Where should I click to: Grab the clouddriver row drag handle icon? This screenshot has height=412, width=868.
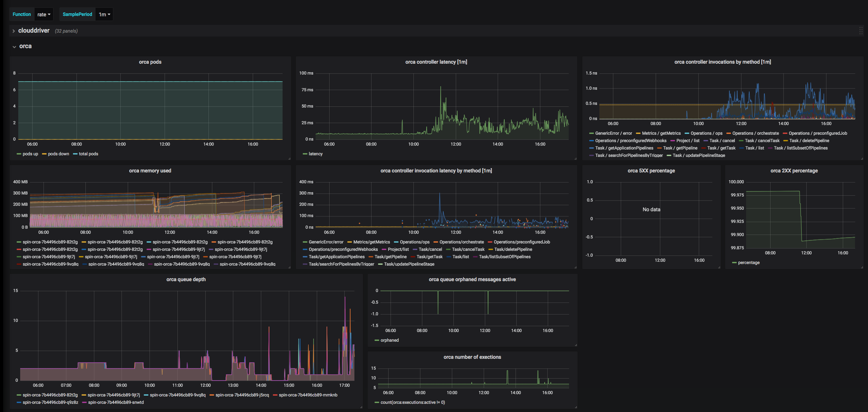861,31
